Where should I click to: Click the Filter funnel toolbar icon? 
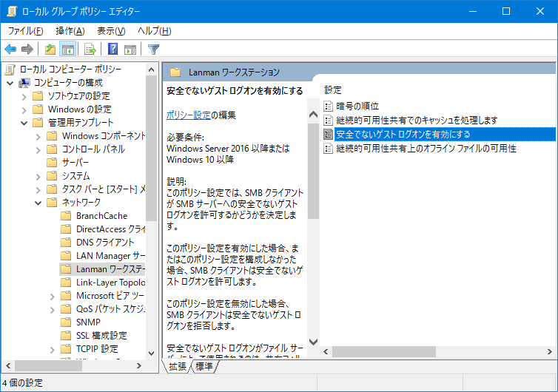click(153, 49)
